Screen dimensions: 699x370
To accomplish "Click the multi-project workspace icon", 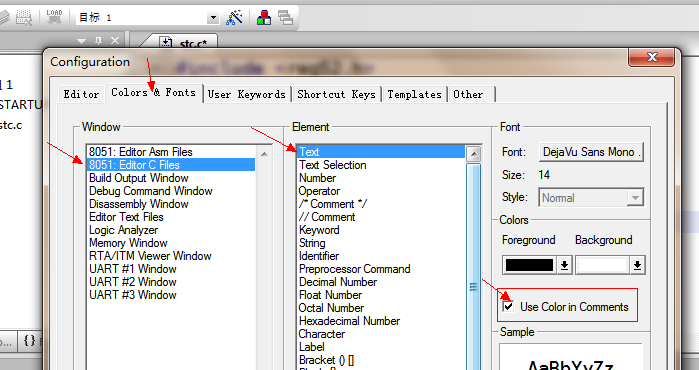I will (x=285, y=17).
